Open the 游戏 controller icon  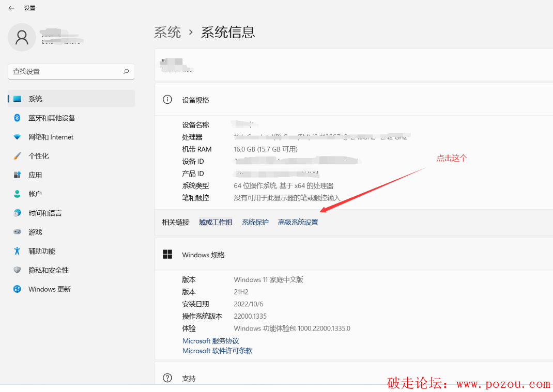(x=17, y=232)
